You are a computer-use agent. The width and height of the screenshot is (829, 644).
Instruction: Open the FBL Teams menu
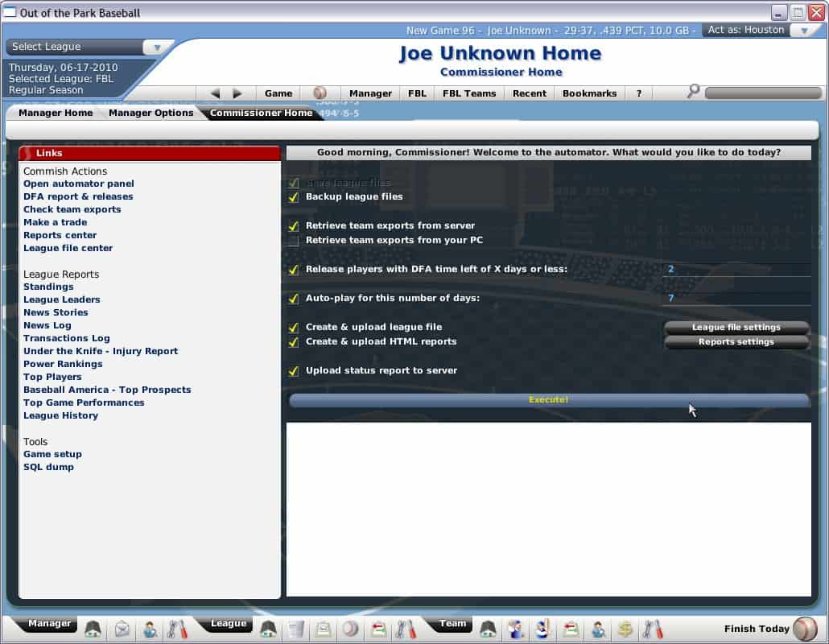point(469,93)
